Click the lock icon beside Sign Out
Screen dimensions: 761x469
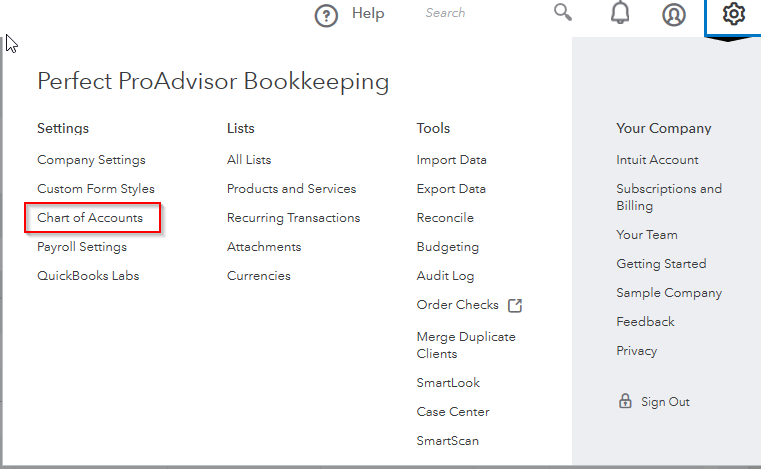(x=625, y=401)
